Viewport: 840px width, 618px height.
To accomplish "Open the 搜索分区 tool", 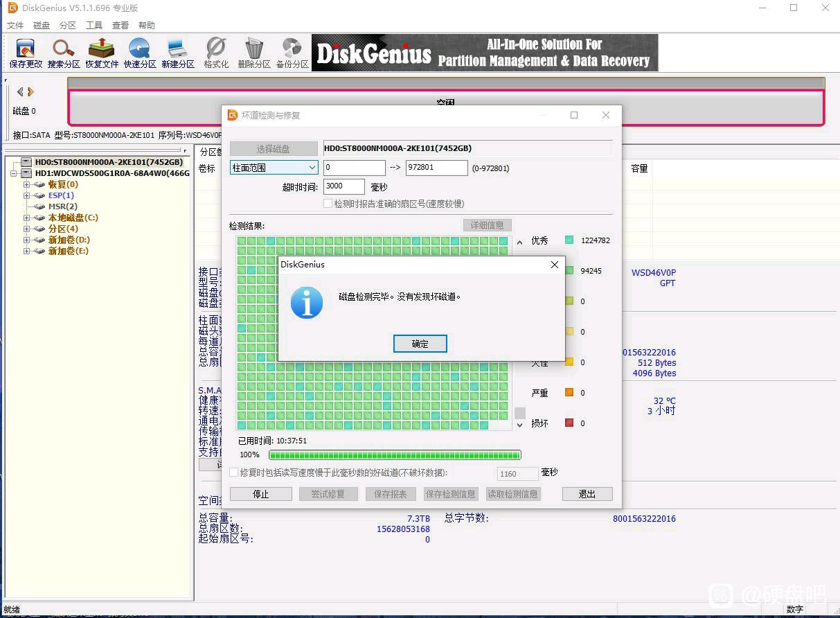I will [x=64, y=53].
